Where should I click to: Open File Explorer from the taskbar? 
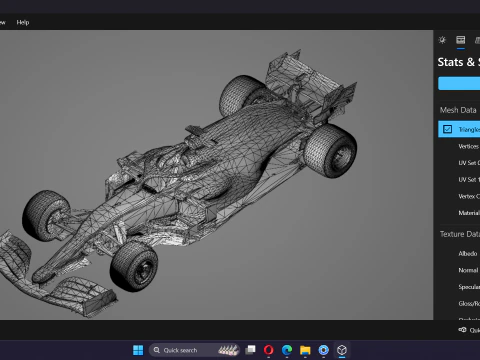coord(305,350)
